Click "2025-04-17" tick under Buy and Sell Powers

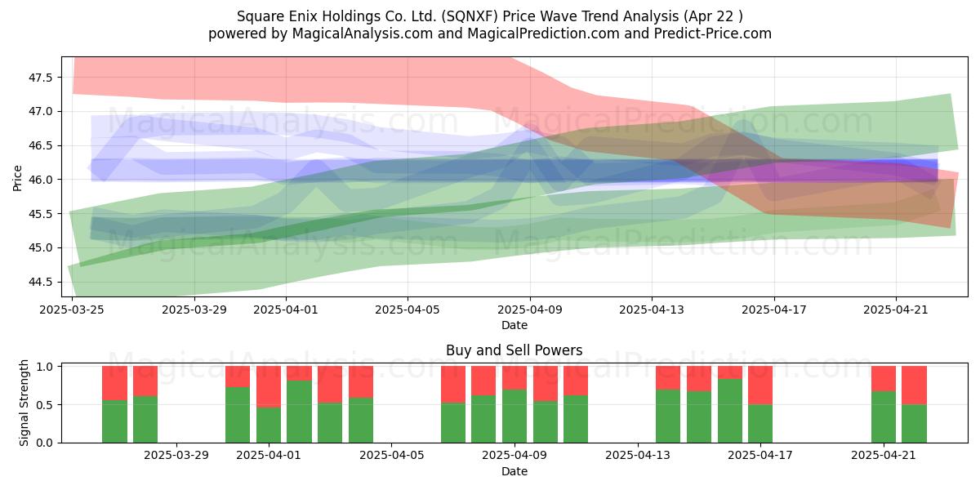760,456
